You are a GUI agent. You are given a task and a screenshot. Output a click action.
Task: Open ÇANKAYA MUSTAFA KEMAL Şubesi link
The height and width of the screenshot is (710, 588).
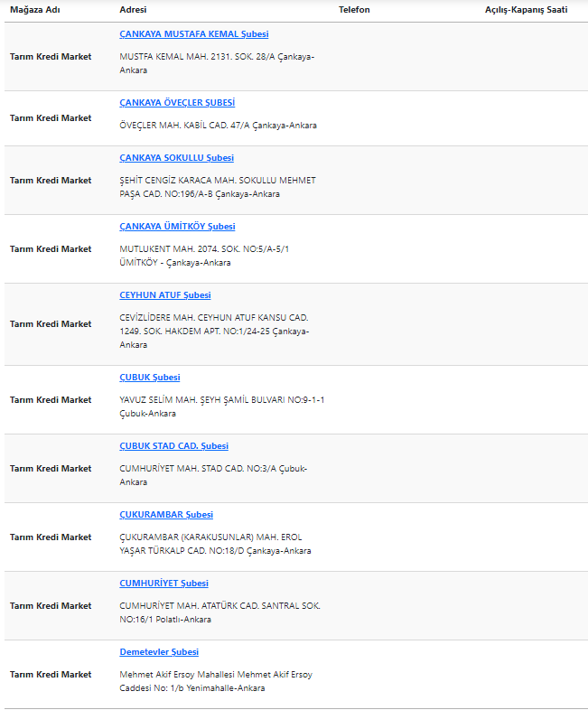click(193, 34)
